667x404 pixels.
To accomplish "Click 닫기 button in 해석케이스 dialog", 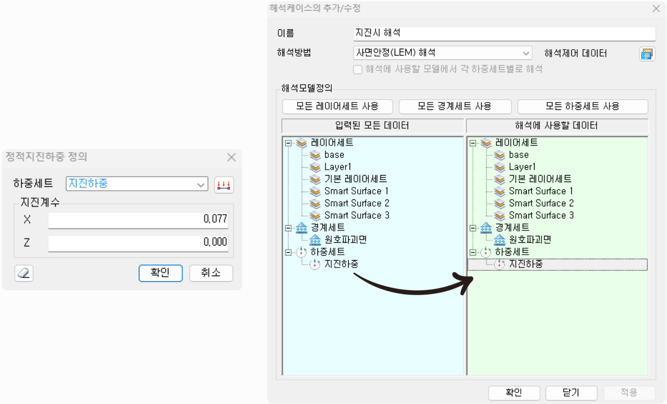I will [x=571, y=393].
